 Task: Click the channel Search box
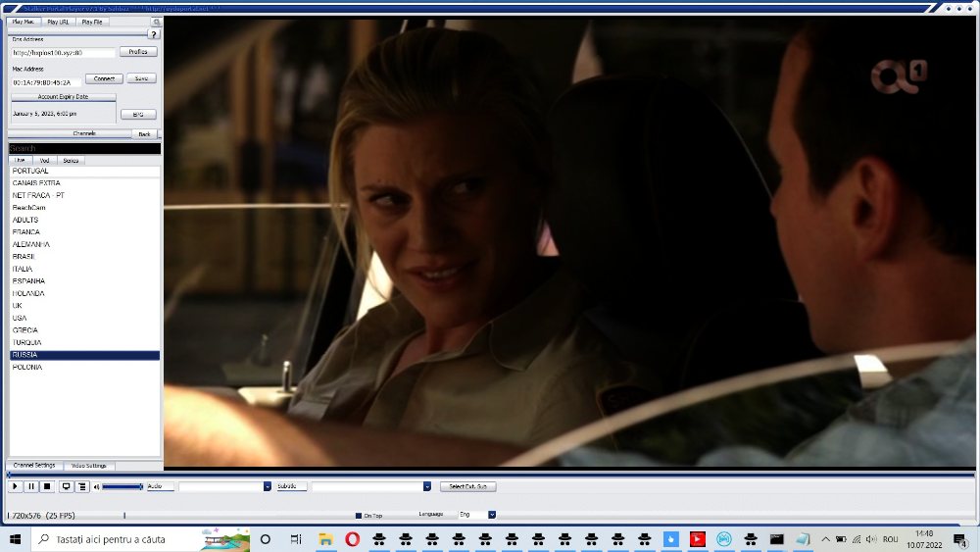point(84,149)
